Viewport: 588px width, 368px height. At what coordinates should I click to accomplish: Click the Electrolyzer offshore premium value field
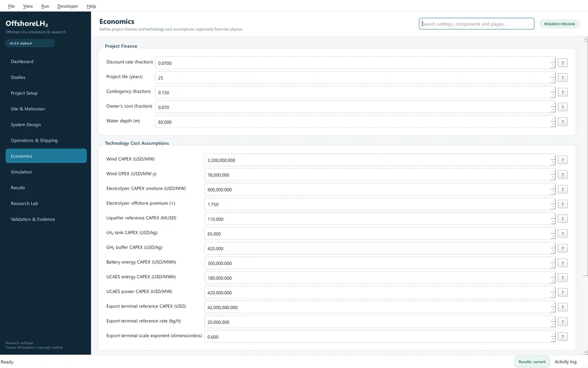[x=380, y=204]
